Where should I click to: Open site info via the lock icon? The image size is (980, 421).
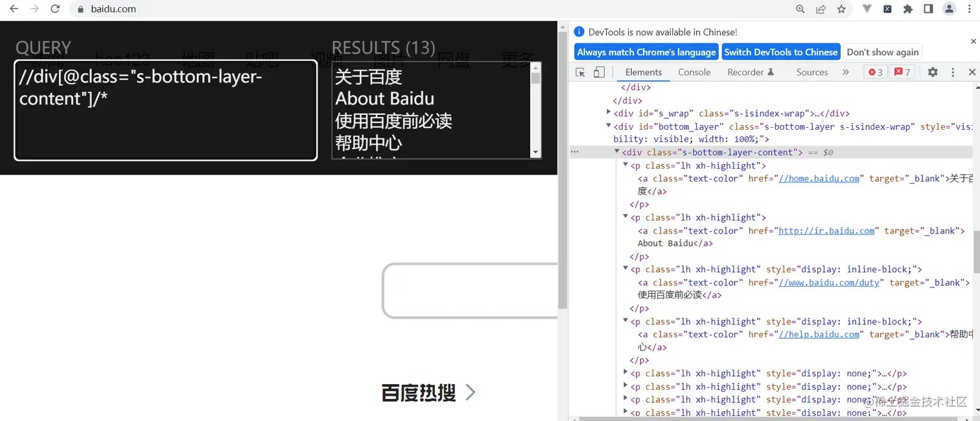pos(80,9)
